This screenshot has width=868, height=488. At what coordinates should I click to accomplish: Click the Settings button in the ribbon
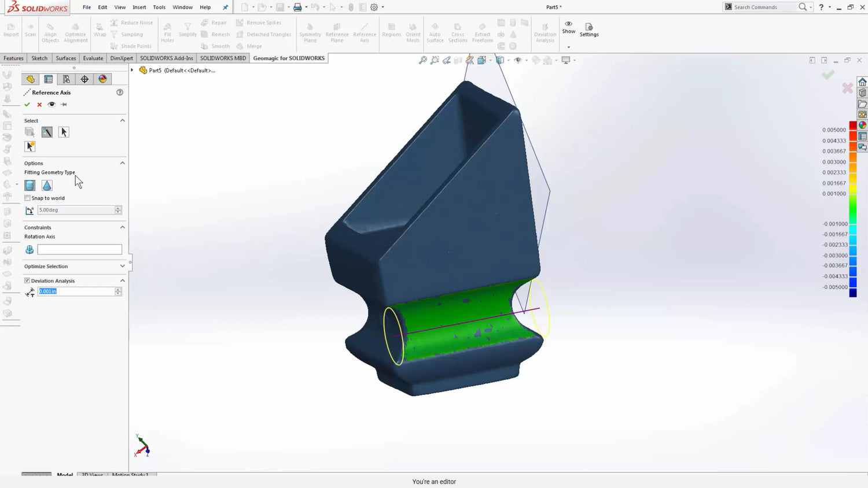[589, 30]
